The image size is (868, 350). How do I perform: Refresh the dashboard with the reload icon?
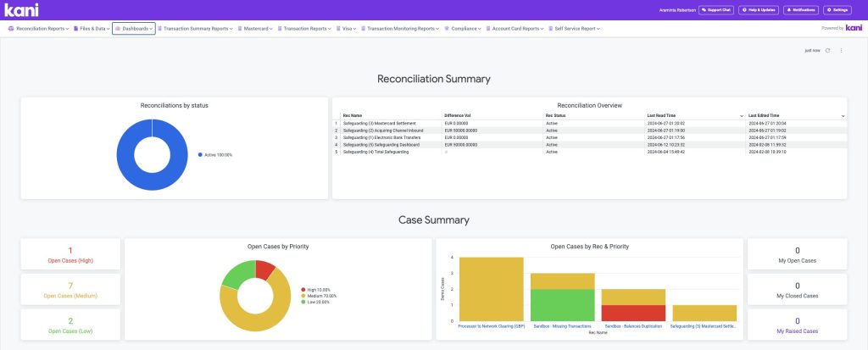[828, 51]
